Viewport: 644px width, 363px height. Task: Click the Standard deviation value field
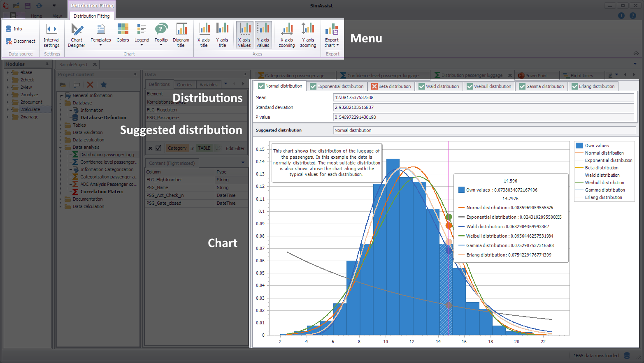484,107
